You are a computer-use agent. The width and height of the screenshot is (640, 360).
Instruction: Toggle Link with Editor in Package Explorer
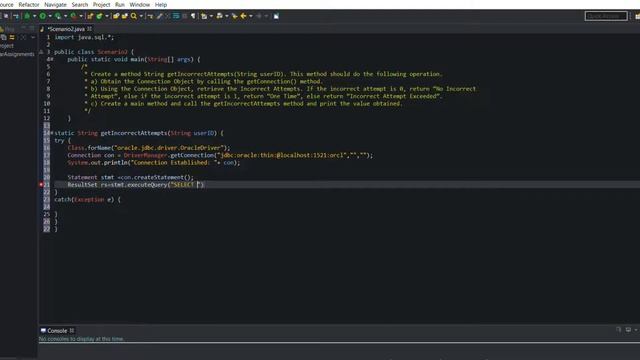click(x=12, y=38)
